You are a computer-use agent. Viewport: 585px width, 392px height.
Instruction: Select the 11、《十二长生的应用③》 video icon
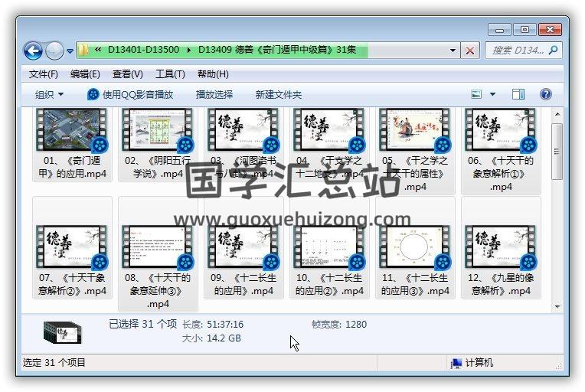415,247
